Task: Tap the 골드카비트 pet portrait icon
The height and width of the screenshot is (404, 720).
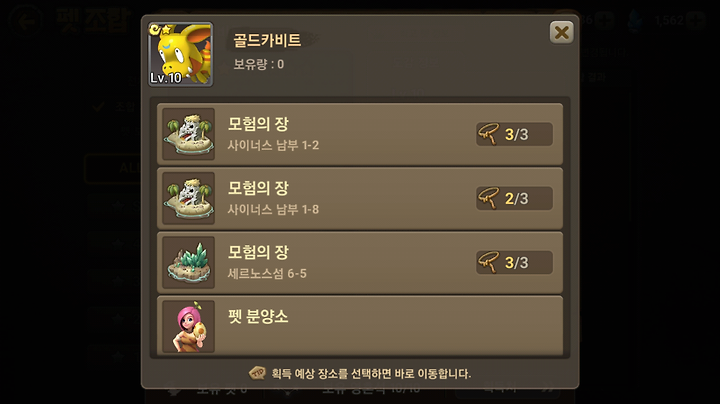Action: point(180,54)
